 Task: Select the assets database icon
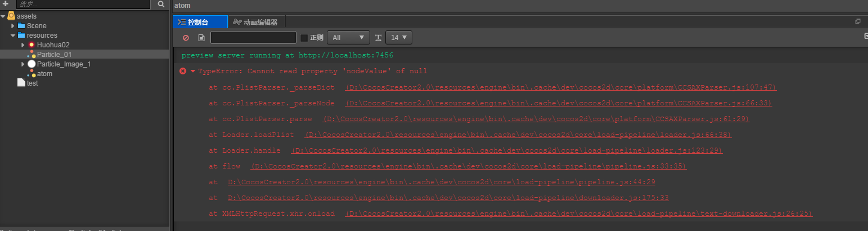(11, 16)
